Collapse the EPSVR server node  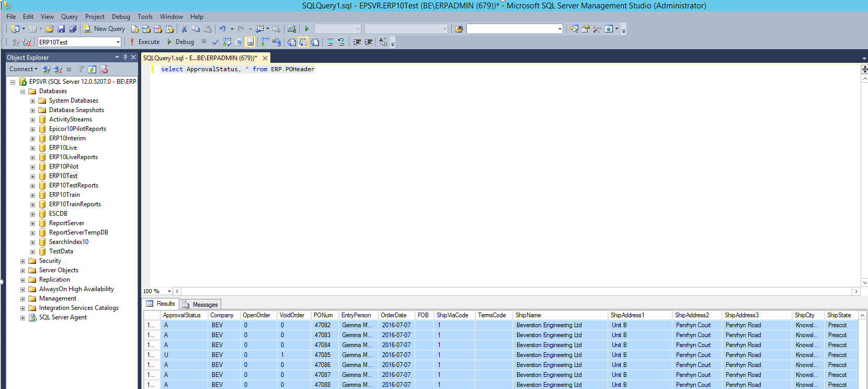[13, 82]
